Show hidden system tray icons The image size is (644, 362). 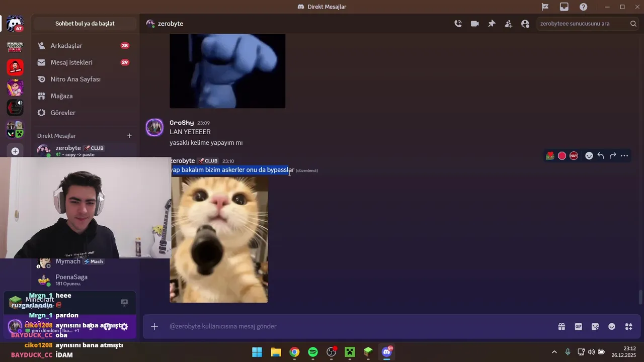[554, 352]
